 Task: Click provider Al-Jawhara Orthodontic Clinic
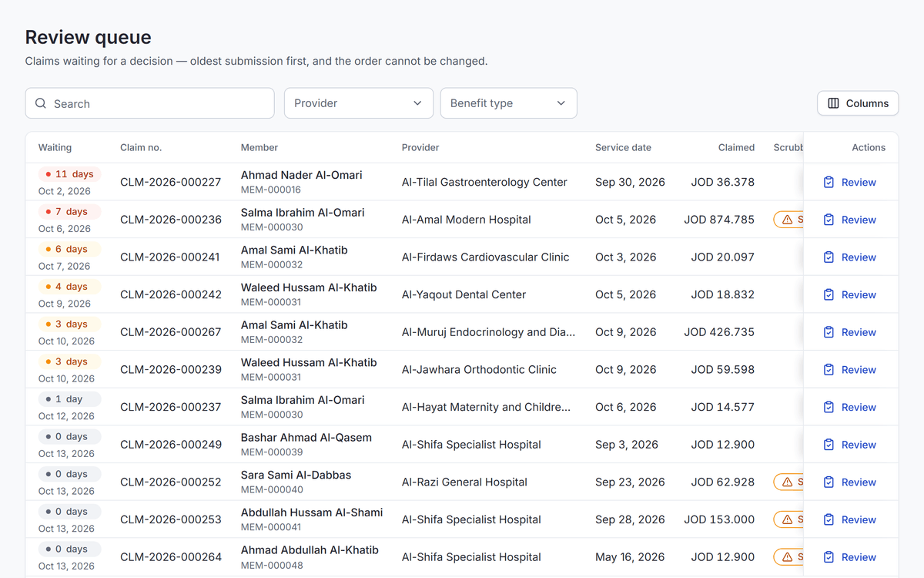[x=479, y=370]
